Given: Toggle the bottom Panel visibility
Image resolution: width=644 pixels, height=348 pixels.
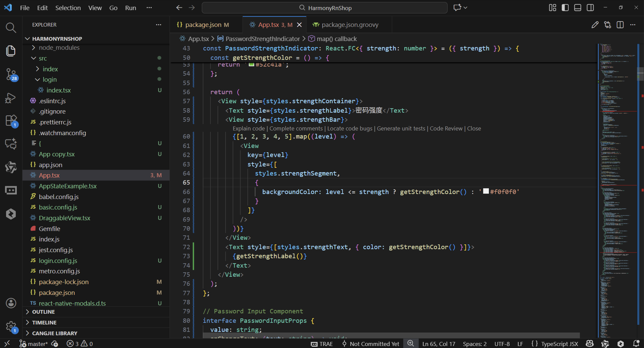Looking at the screenshot, I should click(x=578, y=8).
